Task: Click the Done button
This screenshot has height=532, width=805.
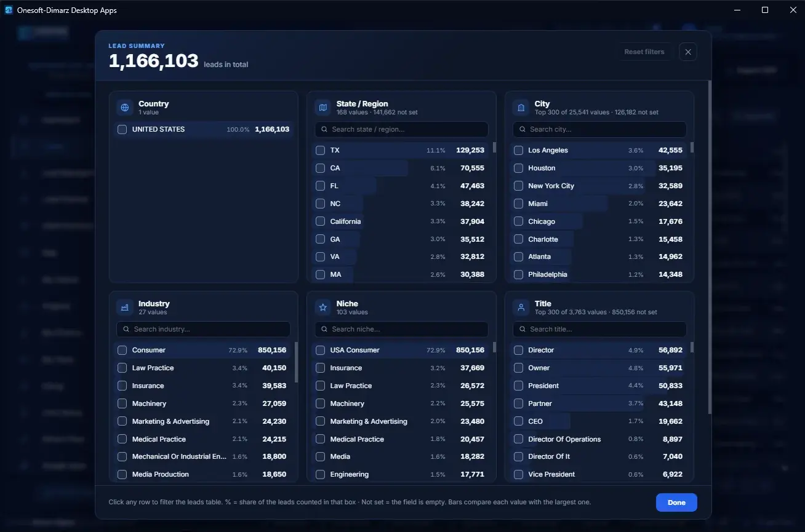Action: pos(676,502)
